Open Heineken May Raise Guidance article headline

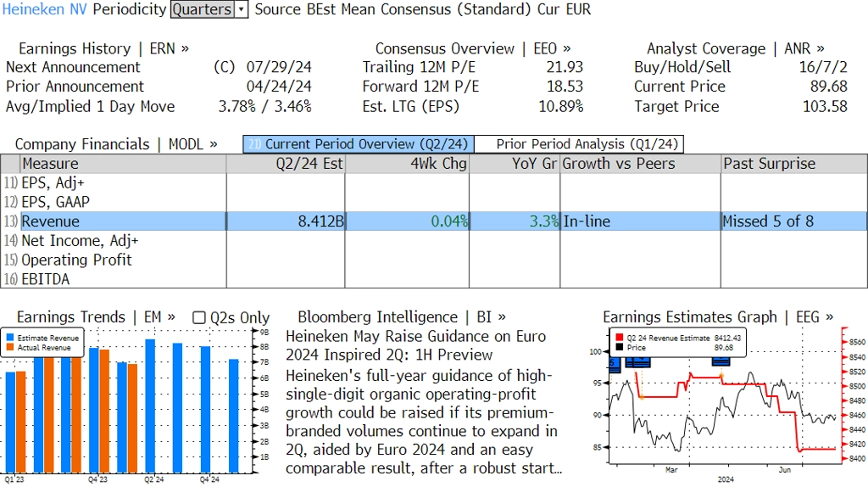tap(415, 345)
